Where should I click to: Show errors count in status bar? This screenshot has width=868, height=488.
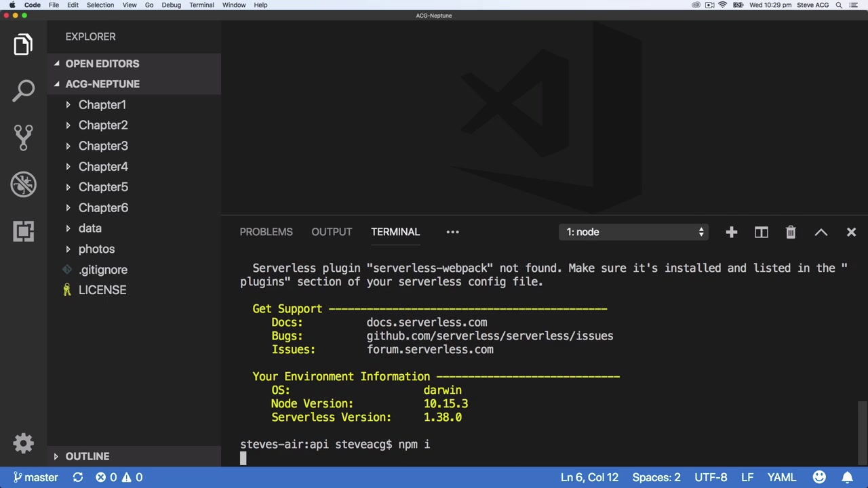[106, 477]
